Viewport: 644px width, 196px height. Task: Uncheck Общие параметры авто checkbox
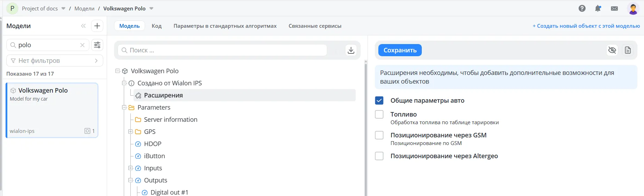pos(379,101)
